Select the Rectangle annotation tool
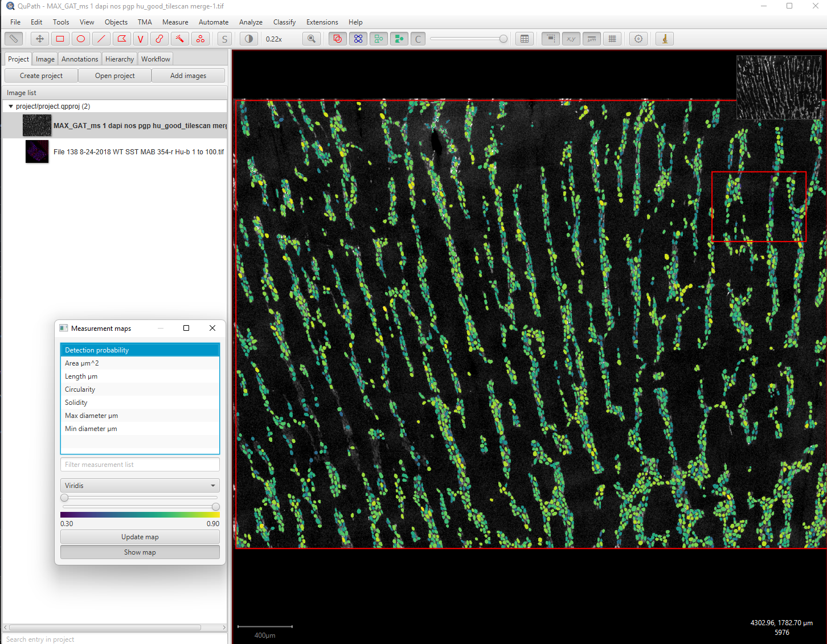Screen dimensions: 827x644 click(x=60, y=39)
